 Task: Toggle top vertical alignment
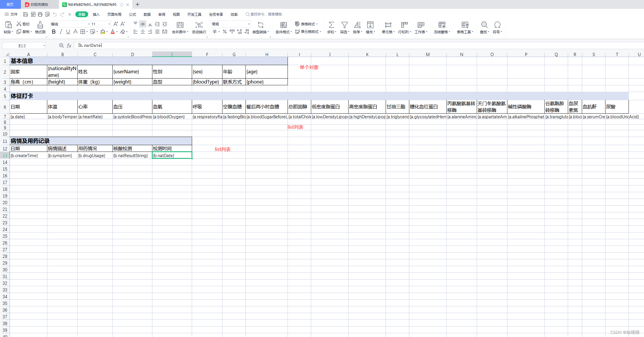coord(135,24)
